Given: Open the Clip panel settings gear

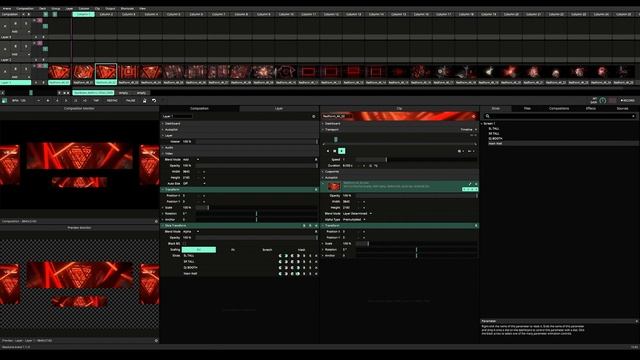Looking at the screenshot, I should [x=474, y=116].
